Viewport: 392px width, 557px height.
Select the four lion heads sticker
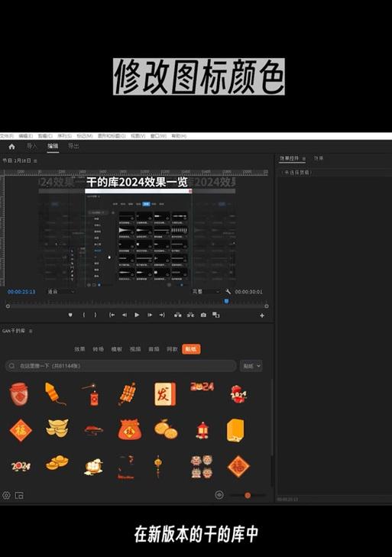202,466
